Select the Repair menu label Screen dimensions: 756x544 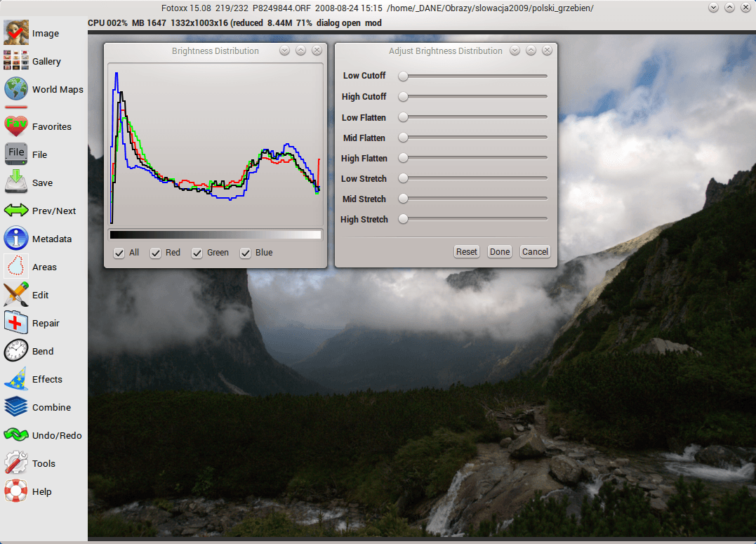tap(46, 323)
